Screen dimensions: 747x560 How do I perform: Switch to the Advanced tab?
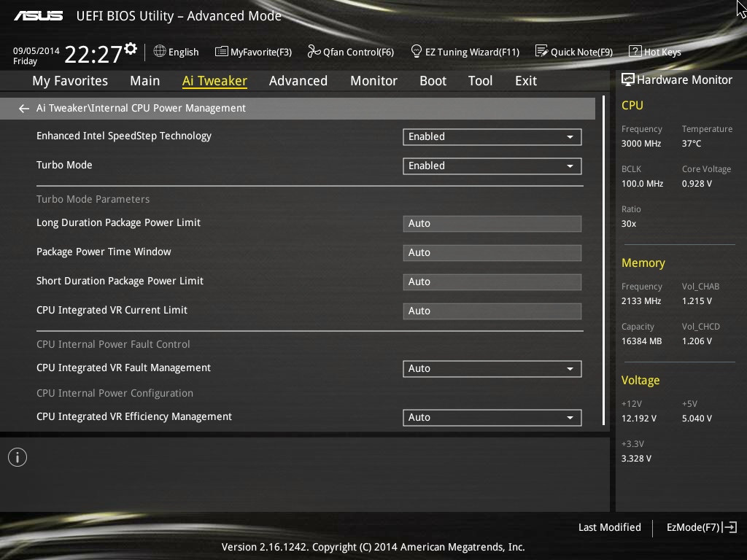(298, 81)
